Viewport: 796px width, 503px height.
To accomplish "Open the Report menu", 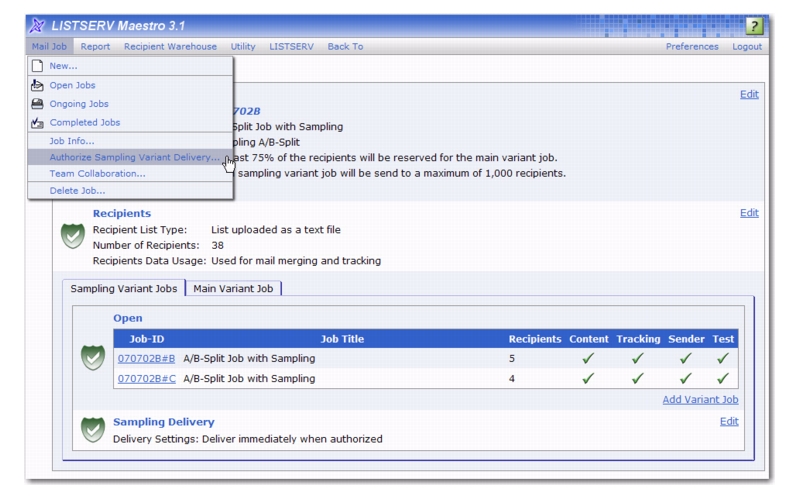I will tap(95, 46).
